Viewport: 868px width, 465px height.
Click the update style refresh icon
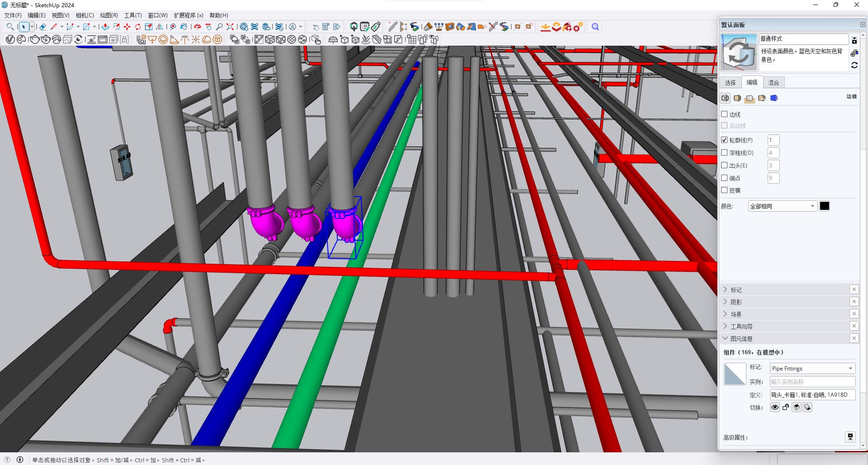tap(854, 66)
